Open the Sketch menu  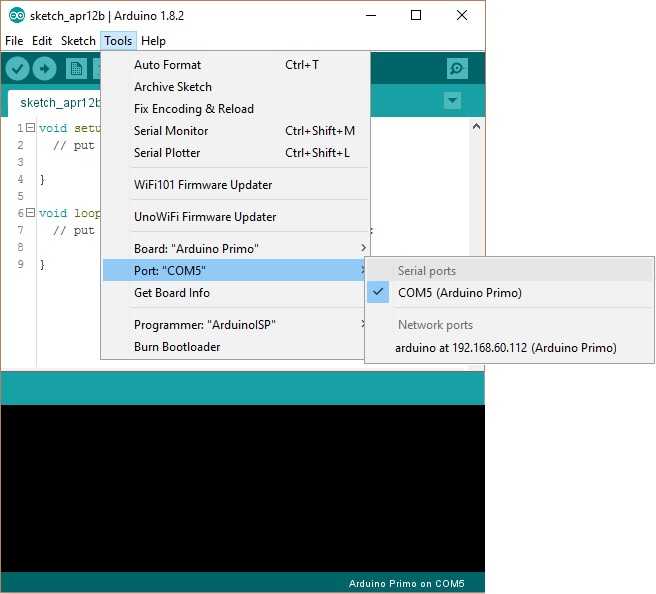pyautogui.click(x=78, y=41)
